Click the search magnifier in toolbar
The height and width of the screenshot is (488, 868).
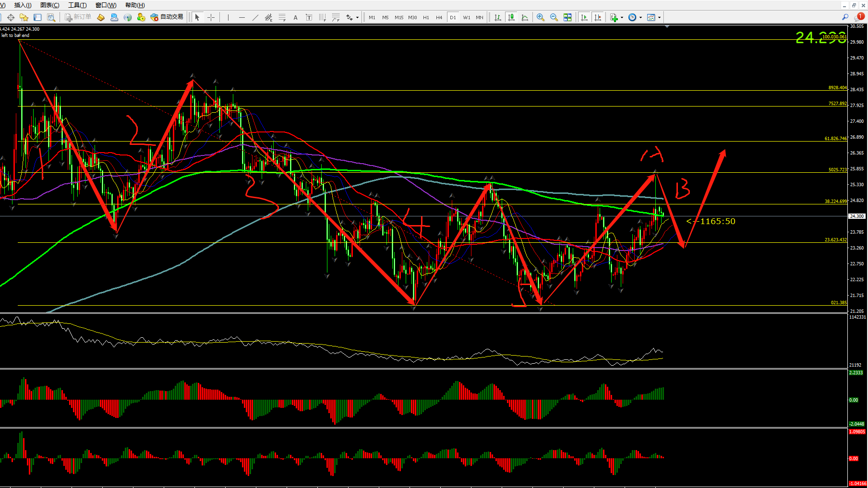click(845, 17)
